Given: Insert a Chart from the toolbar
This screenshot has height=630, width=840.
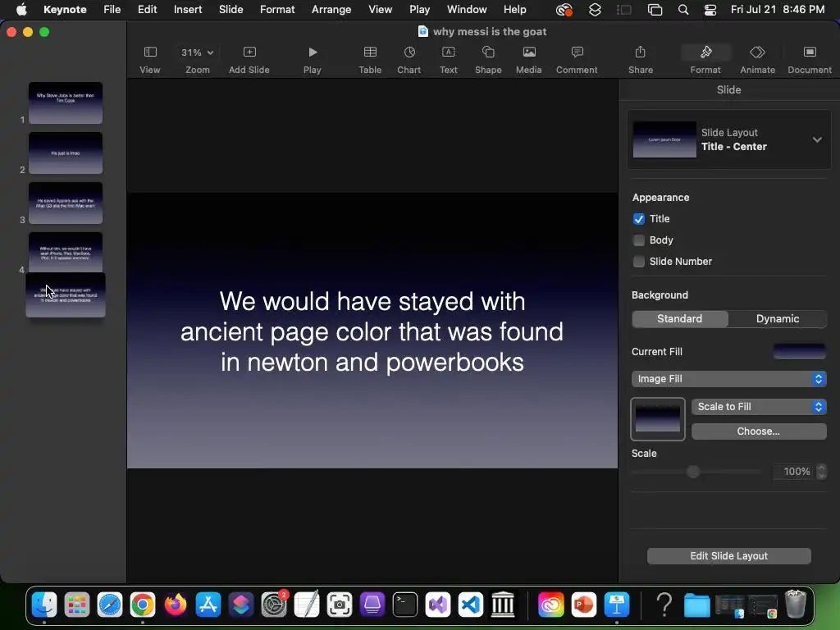Looking at the screenshot, I should (x=409, y=59).
